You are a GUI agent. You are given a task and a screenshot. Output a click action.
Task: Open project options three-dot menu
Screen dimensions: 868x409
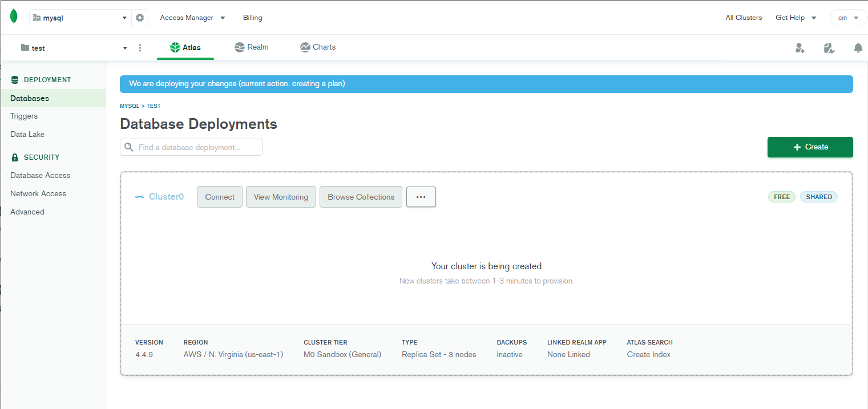pos(140,48)
